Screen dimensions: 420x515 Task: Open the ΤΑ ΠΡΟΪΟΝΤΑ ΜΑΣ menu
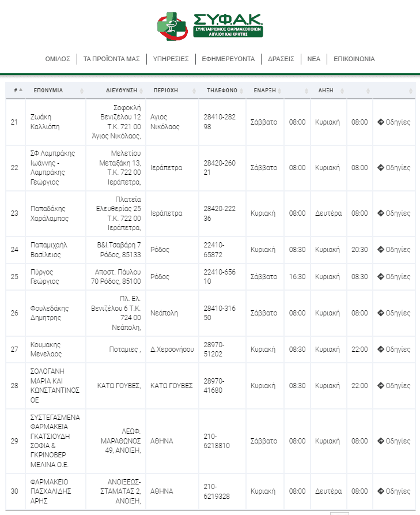tap(112, 59)
